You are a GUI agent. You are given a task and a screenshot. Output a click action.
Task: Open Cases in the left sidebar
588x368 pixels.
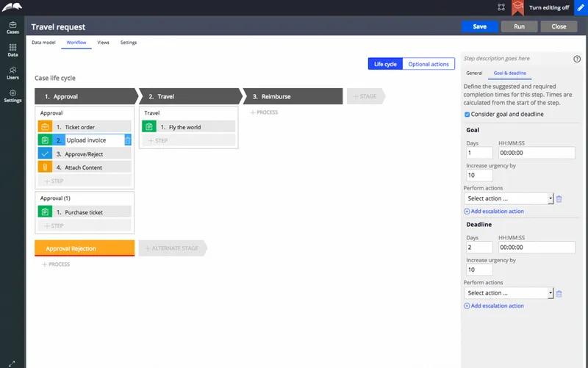[x=12, y=28]
